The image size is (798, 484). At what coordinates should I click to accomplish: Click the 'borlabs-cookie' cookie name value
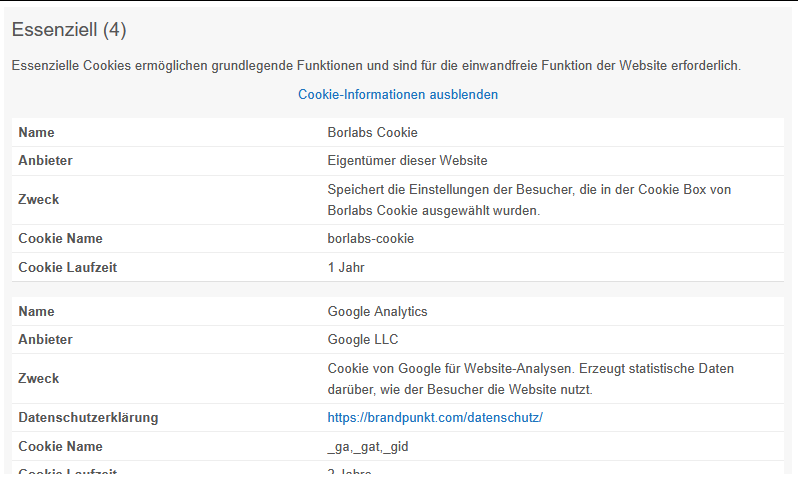pyautogui.click(x=370, y=239)
